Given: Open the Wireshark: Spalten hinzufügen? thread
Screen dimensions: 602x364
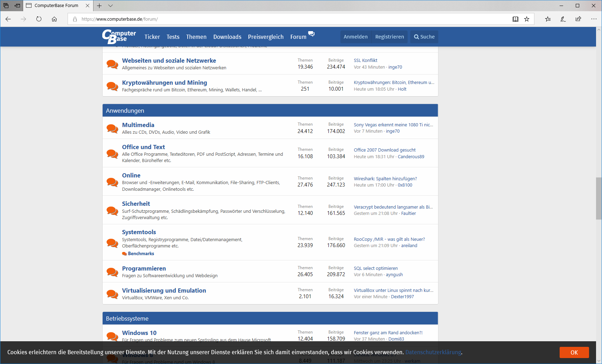Looking at the screenshot, I should (x=385, y=179).
